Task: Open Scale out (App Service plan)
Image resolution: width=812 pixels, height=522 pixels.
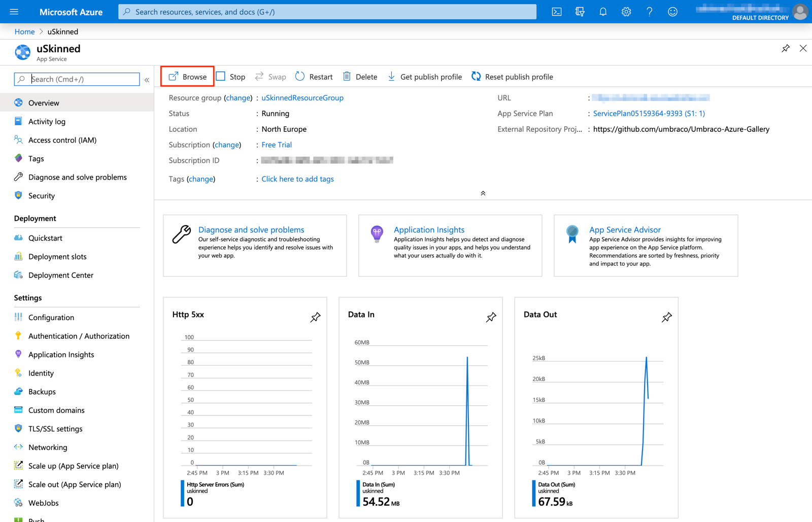Action: tap(77, 484)
